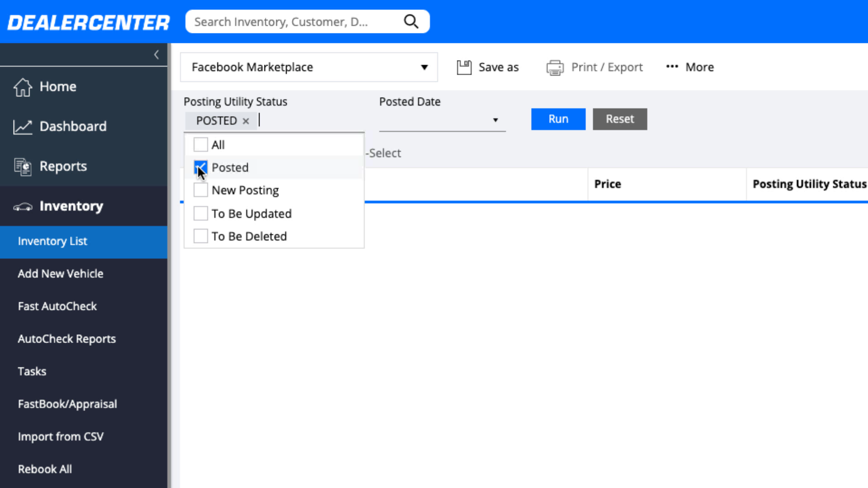Collapse the sidebar with the chevron arrow
The height and width of the screenshot is (488, 868).
156,55
